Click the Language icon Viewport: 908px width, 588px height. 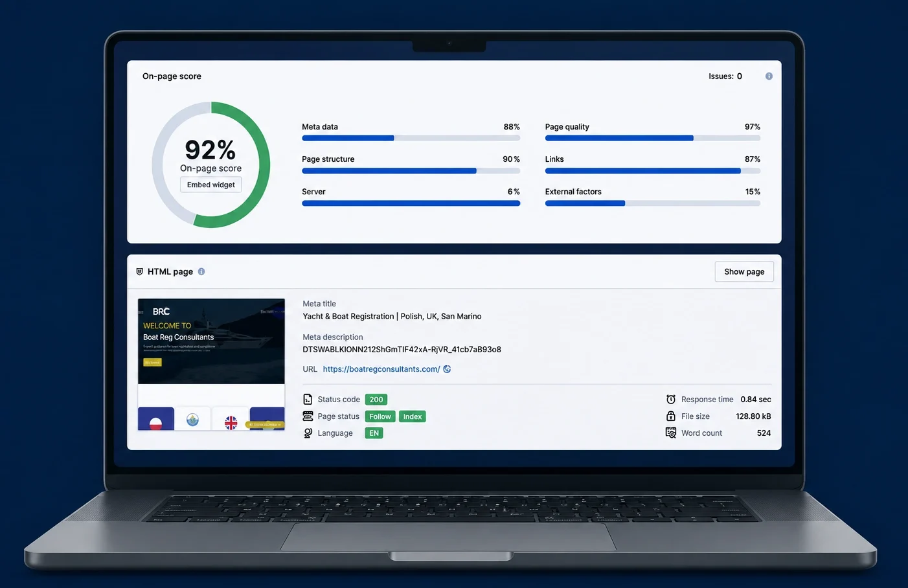[308, 433]
